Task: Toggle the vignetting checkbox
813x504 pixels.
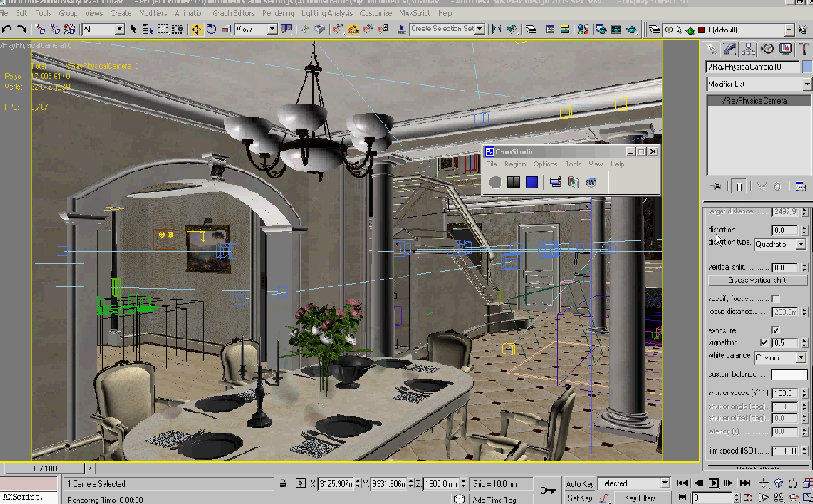Action: [763, 343]
